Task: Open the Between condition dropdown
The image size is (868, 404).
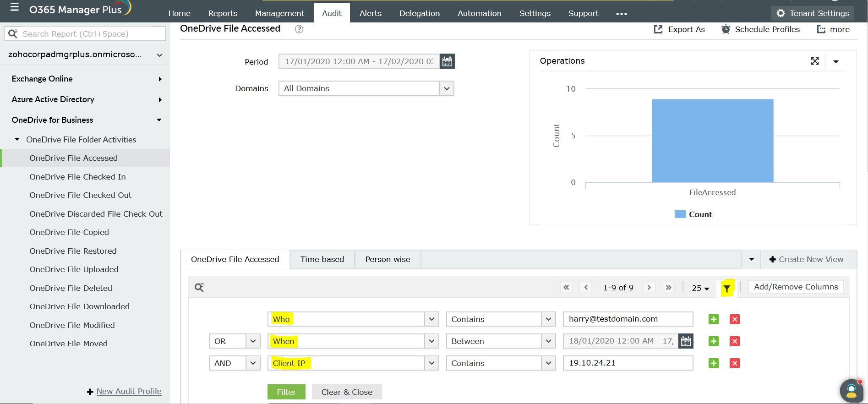Action: click(x=548, y=341)
